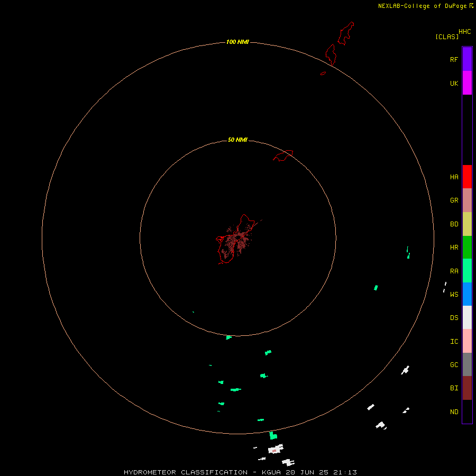
Task: Click the GR legend label
Action: pyautogui.click(x=454, y=200)
